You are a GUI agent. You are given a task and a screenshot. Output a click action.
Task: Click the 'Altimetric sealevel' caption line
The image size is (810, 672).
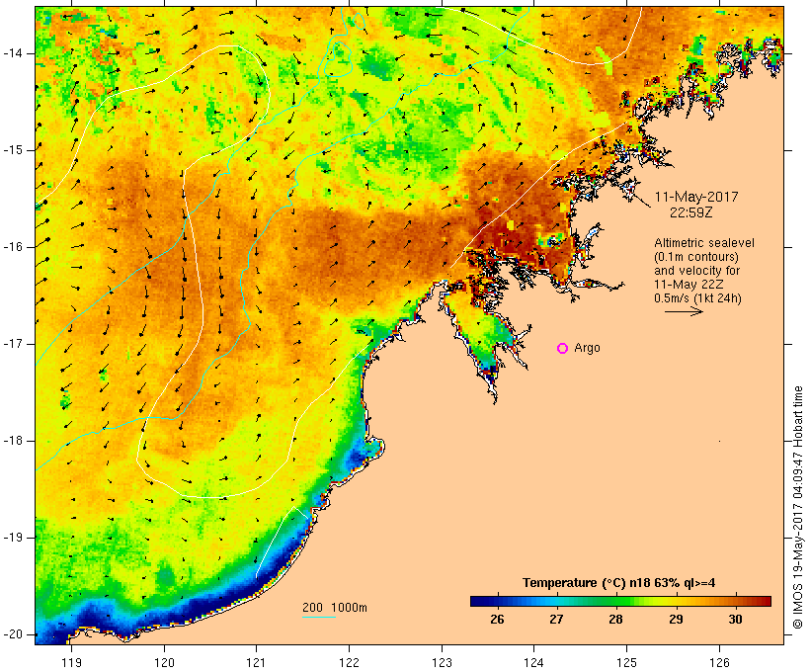[704, 243]
